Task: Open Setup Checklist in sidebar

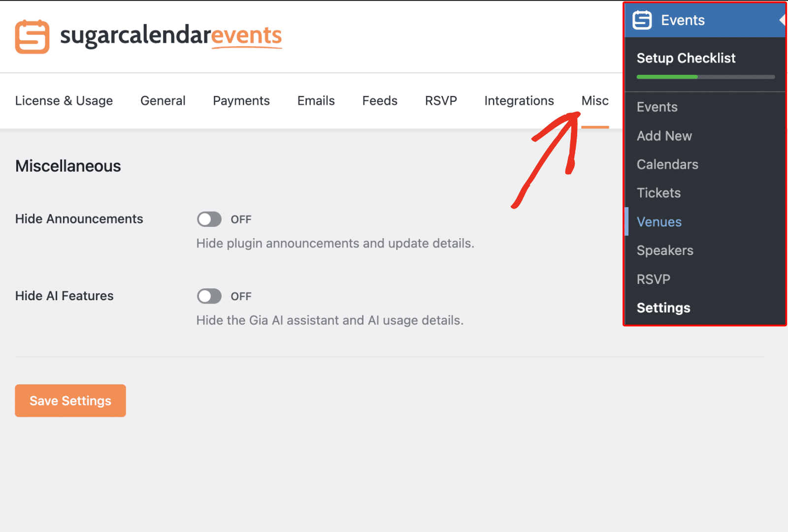Action: pos(686,58)
